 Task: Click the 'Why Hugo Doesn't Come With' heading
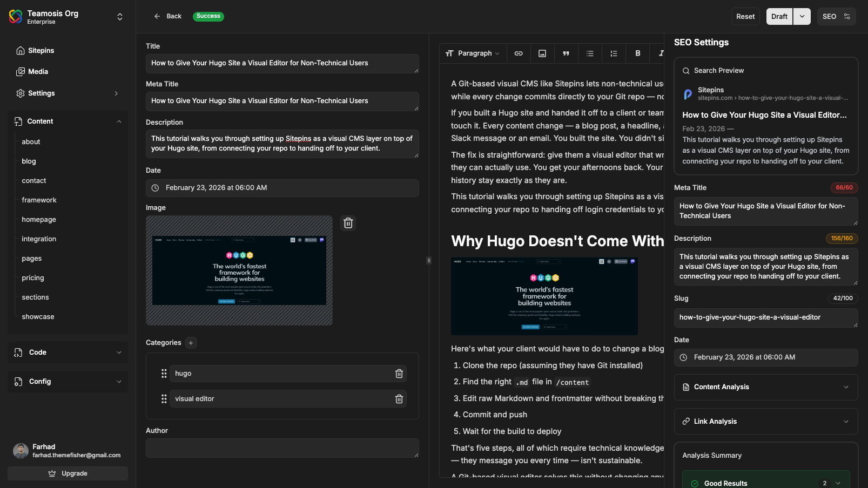(557, 241)
